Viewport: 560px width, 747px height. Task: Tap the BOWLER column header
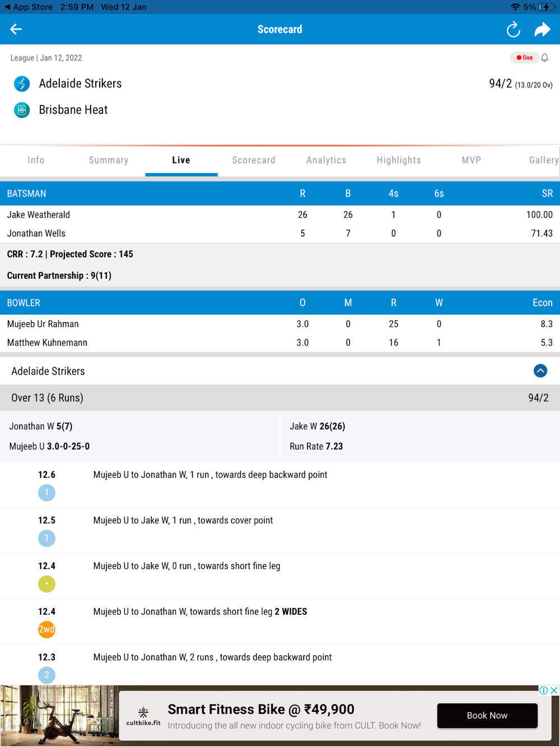tap(24, 303)
